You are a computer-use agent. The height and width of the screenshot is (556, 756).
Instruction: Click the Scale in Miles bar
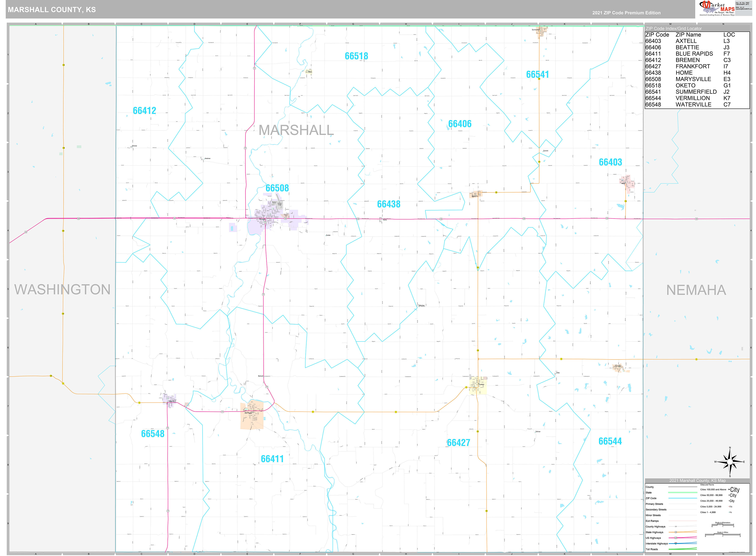coord(723,534)
